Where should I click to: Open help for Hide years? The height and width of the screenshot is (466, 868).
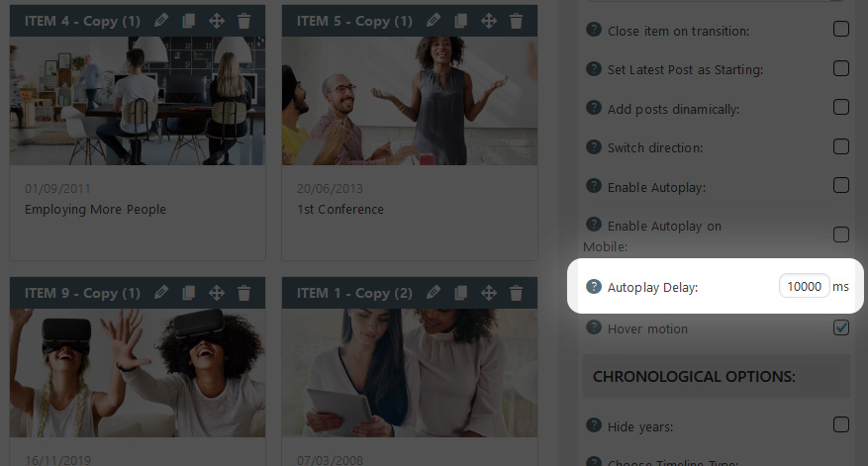point(594,425)
